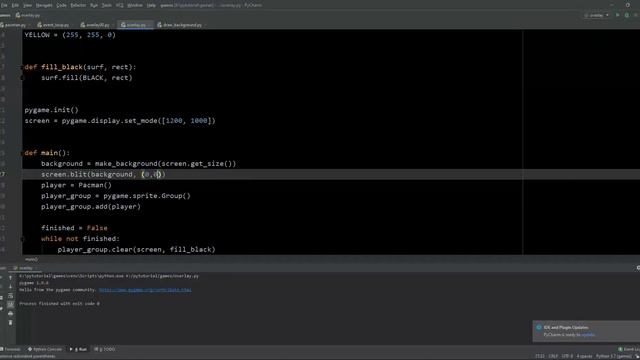640x360 pixels.
Task: Click the make_background code line
Action: point(138,164)
